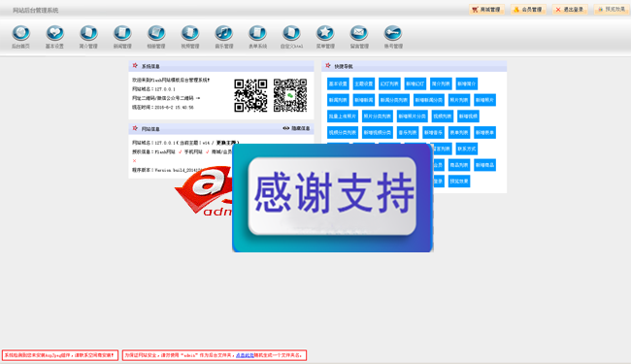The width and height of the screenshot is (631, 364).
Task: Open the 后台首页 globe icon
Action: [21, 33]
